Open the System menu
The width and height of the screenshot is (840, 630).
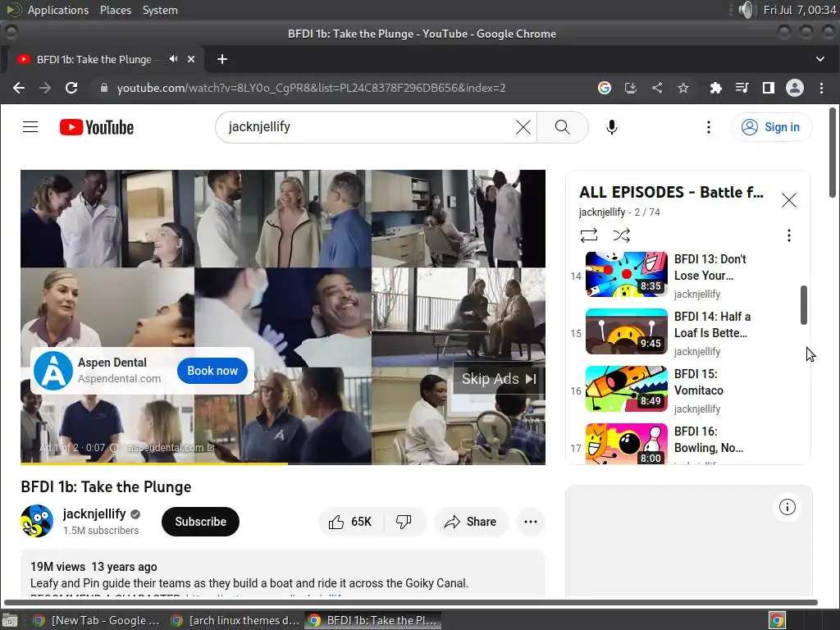pyautogui.click(x=160, y=10)
